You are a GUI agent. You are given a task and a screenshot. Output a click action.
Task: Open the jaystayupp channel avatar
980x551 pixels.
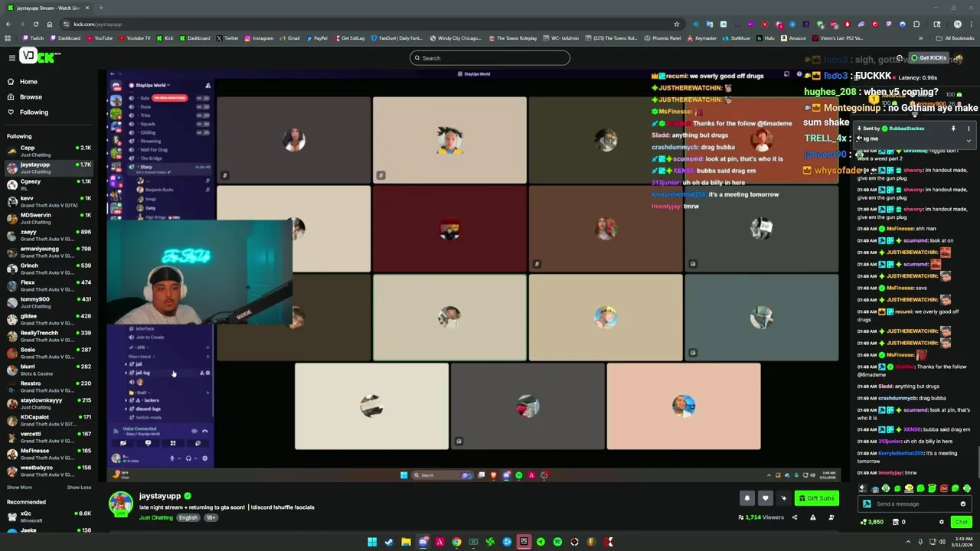point(120,504)
